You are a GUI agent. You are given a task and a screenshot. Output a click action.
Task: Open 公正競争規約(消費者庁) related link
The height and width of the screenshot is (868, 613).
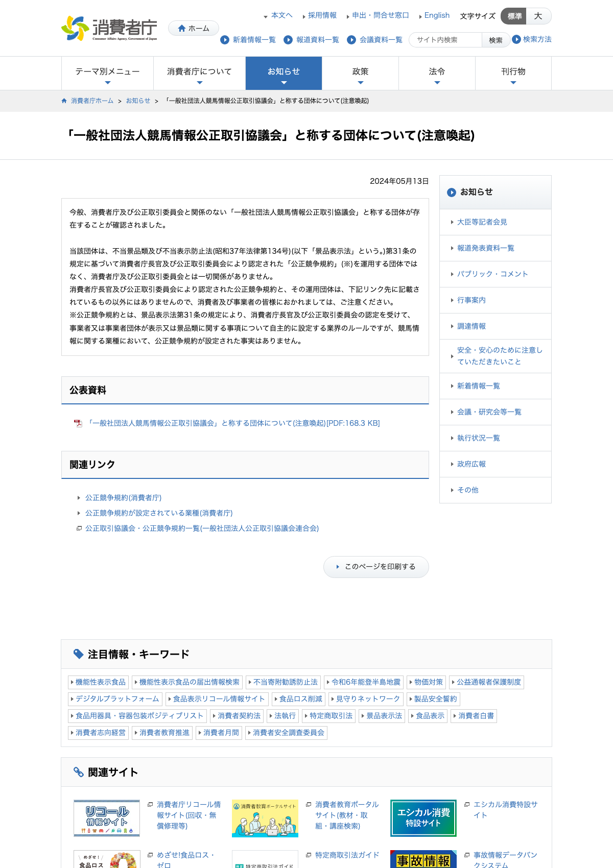point(123,498)
